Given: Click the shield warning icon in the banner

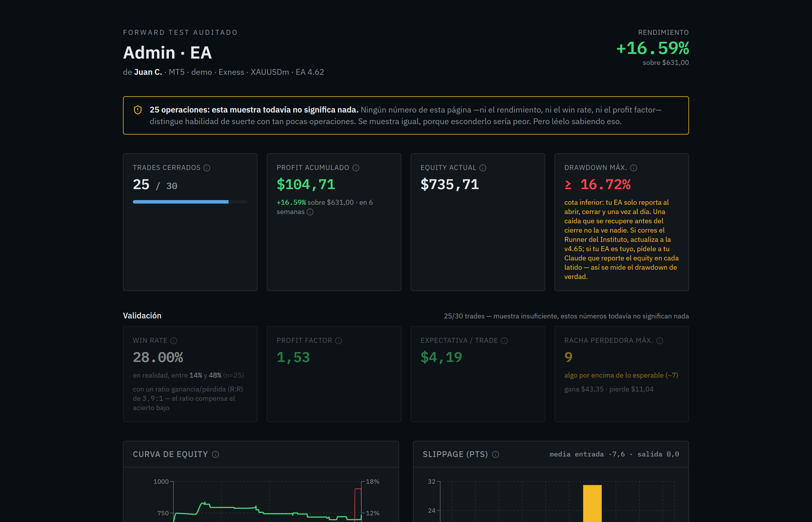Looking at the screenshot, I should pos(137,110).
